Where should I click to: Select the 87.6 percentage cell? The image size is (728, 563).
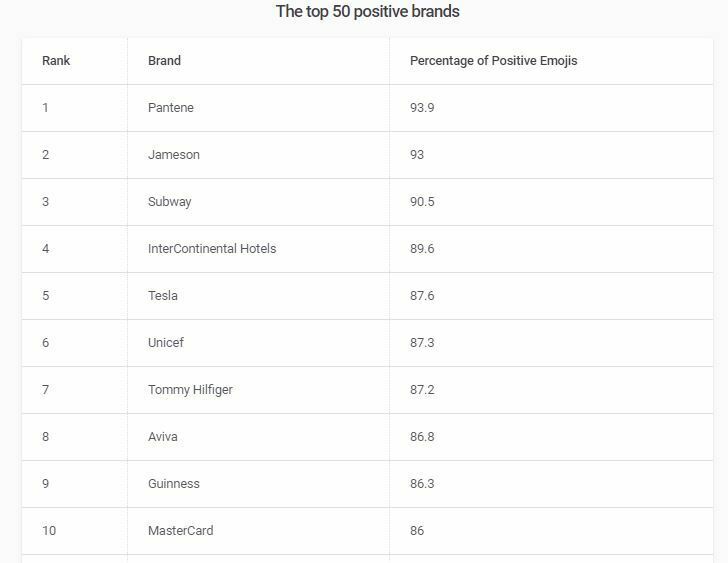coord(422,296)
